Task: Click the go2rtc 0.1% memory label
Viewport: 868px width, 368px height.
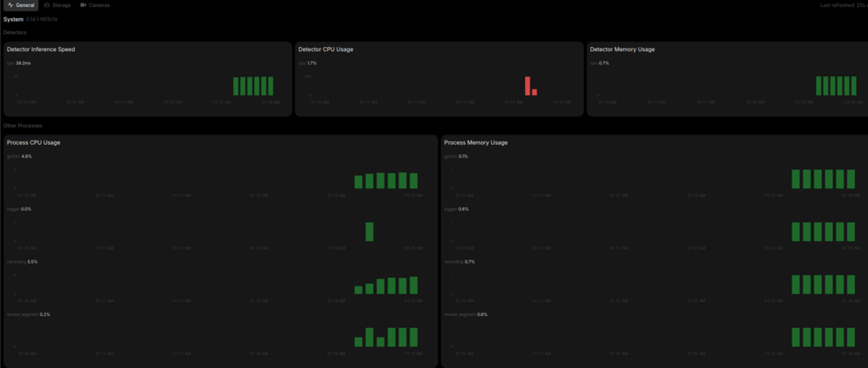Action: tap(457, 156)
